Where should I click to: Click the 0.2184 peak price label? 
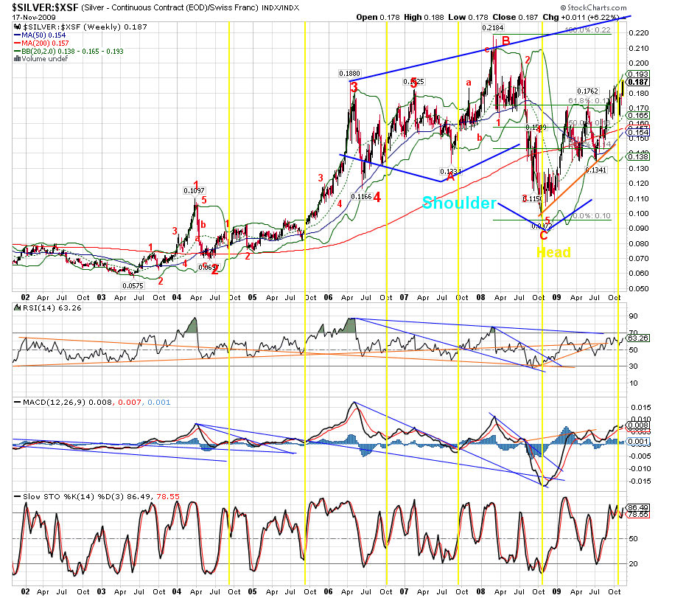[x=493, y=28]
